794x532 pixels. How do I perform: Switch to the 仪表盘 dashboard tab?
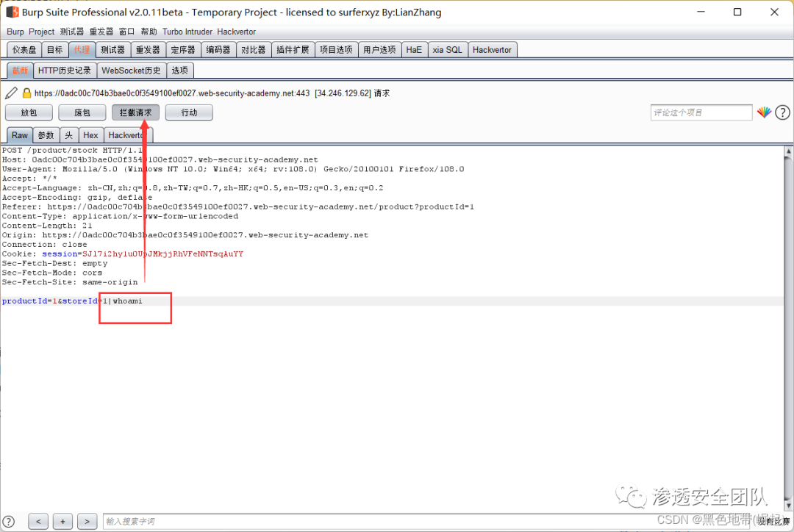click(x=24, y=50)
